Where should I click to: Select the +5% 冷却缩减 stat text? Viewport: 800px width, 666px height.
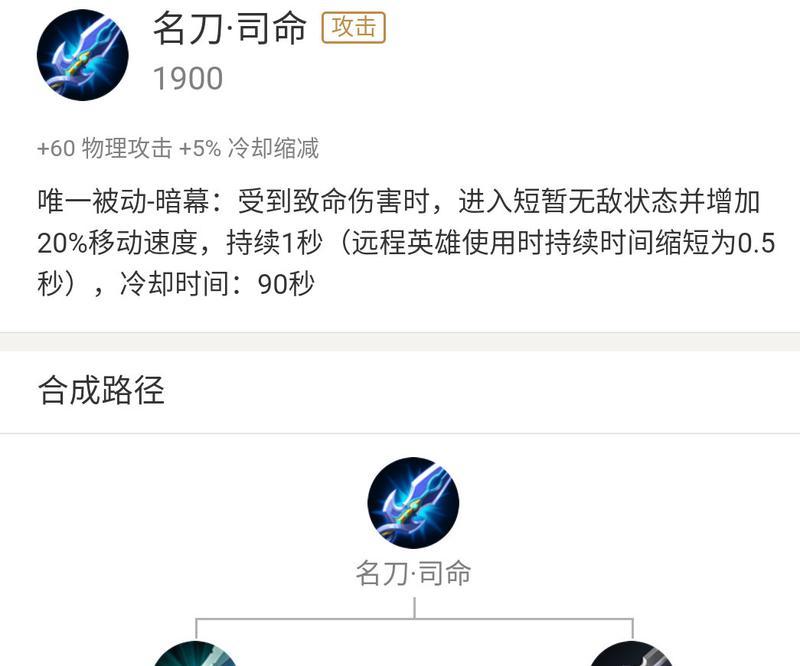[249, 148]
